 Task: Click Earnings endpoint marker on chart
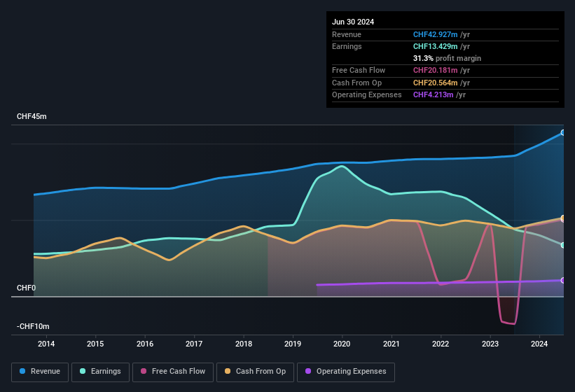563,245
